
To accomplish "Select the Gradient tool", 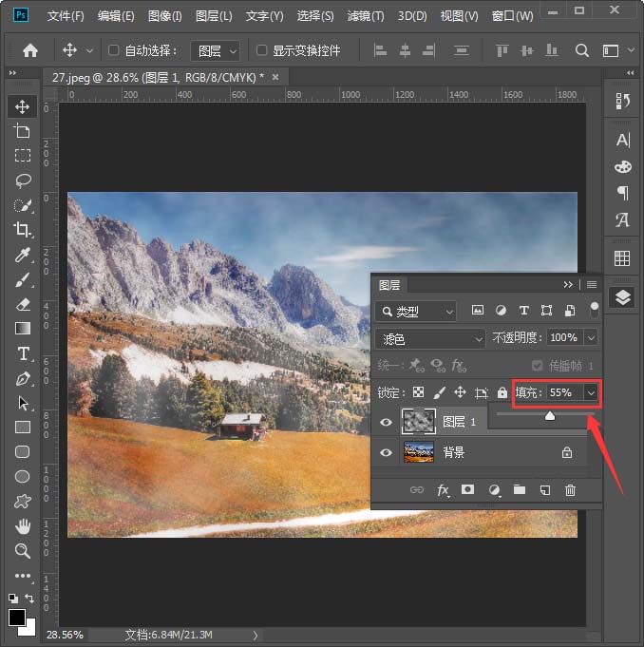I will [23, 329].
